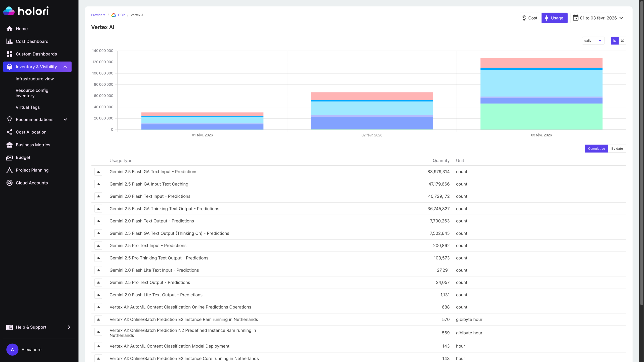The image size is (644, 362).
Task: Open the Infrastructure view page
Action: 34,79
